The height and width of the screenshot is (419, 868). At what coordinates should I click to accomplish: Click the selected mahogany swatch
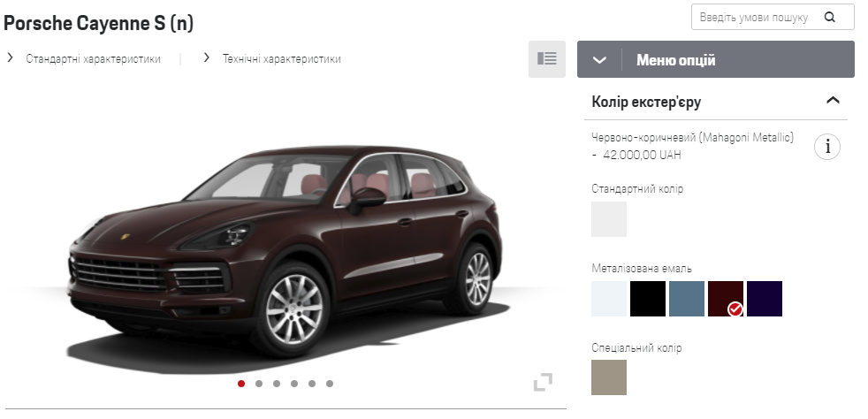(x=726, y=299)
